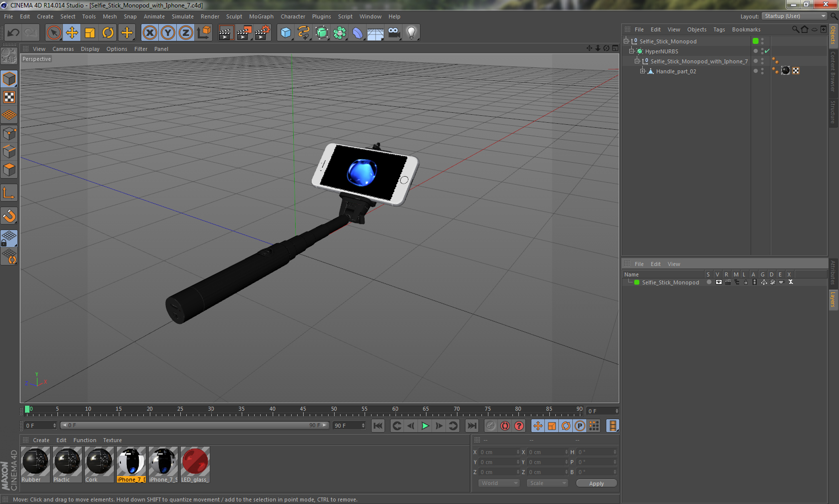Collapse the HyperNURBS object
The height and width of the screenshot is (504, 839).
pos(632,51)
